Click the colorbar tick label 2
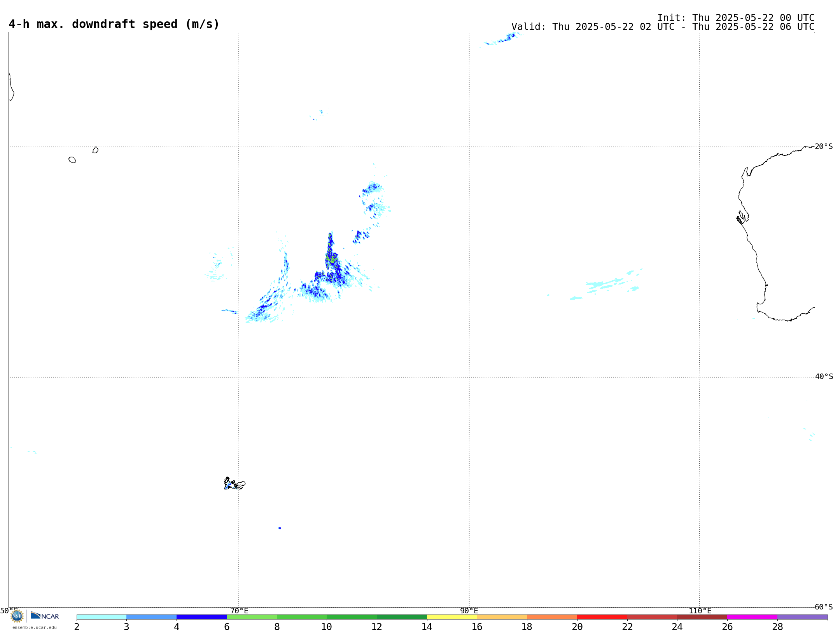 coord(77,627)
